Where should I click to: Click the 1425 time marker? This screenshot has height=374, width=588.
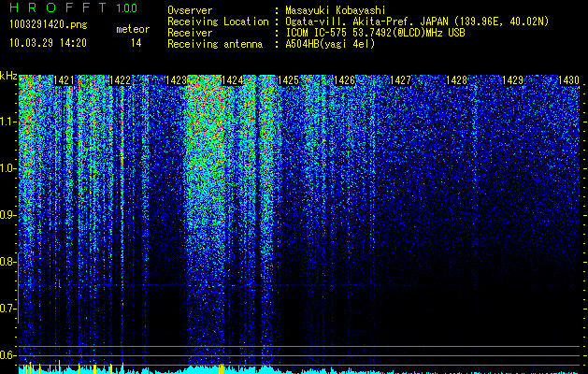tap(288, 80)
